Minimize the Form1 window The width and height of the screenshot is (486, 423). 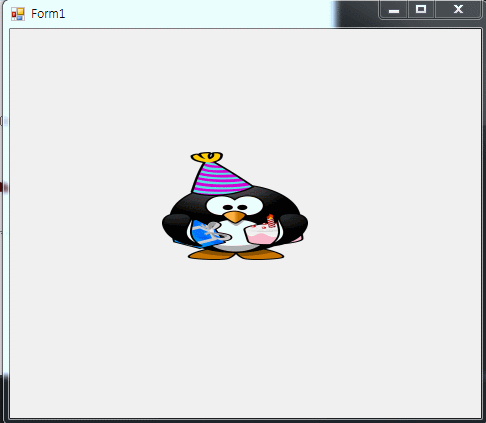point(394,10)
